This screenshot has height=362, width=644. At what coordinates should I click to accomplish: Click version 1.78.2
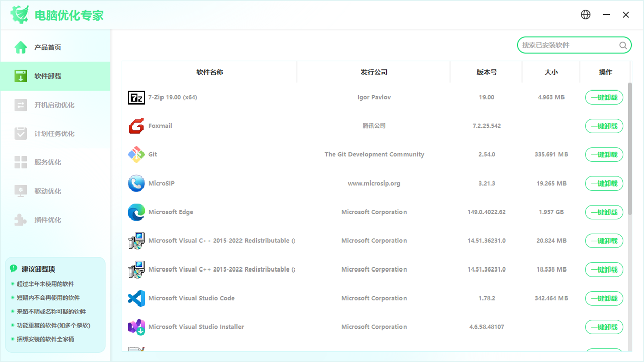click(x=487, y=298)
